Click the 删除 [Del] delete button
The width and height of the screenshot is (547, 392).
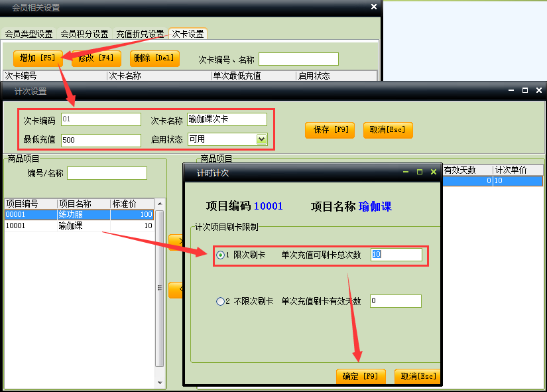pyautogui.click(x=154, y=58)
